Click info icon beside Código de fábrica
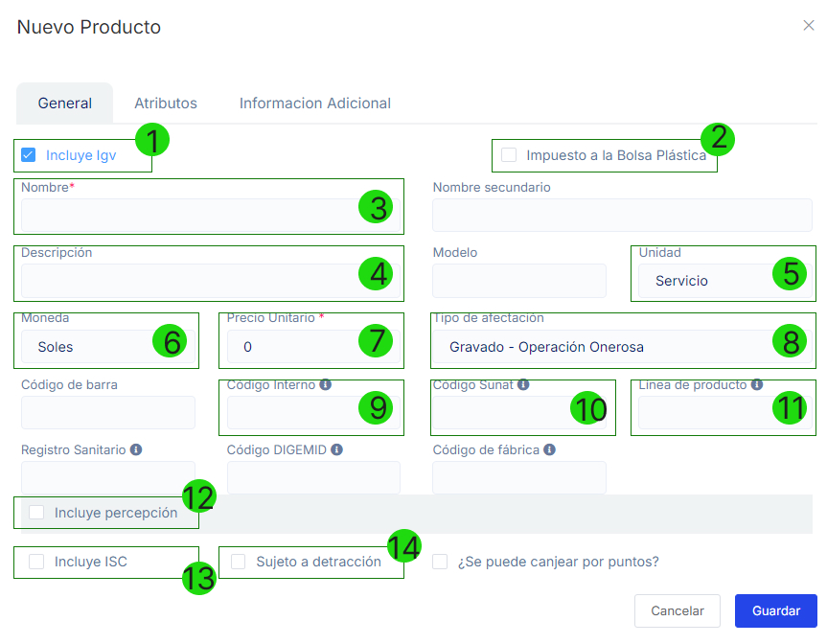The width and height of the screenshot is (827, 644). click(x=548, y=449)
